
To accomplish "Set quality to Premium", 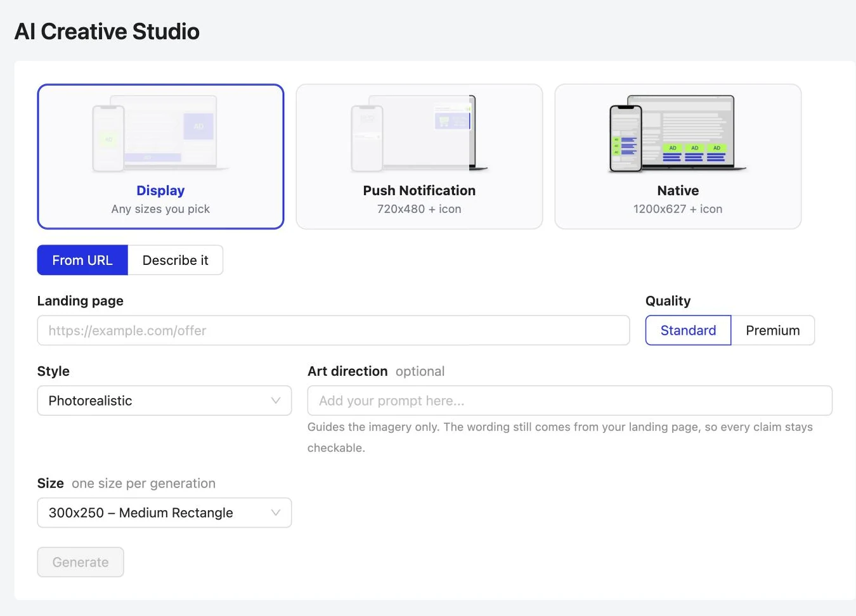I will 773,330.
